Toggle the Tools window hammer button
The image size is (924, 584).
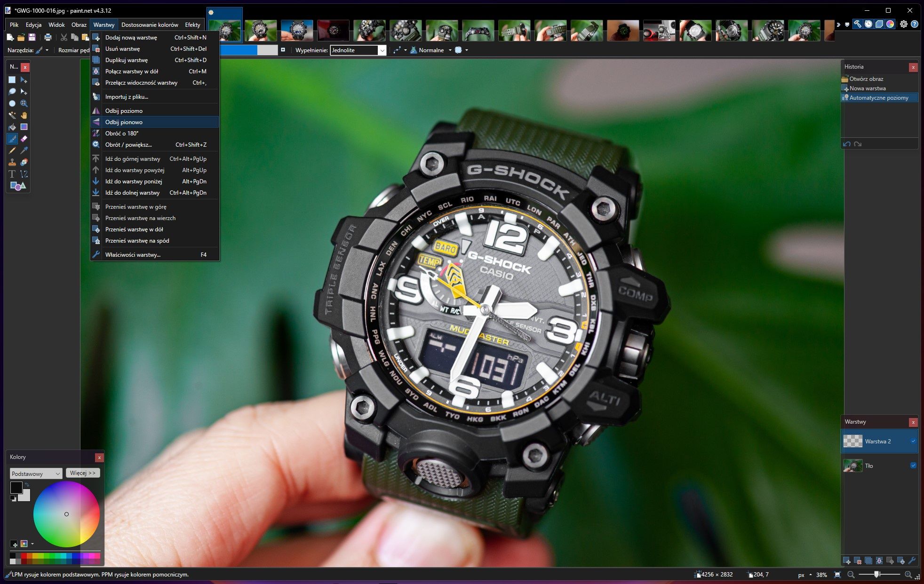[858, 24]
